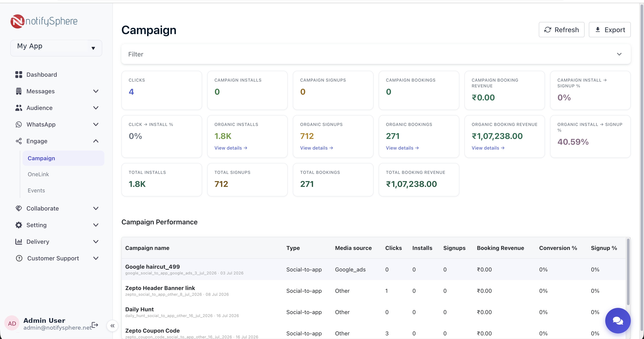Click the Refresh button
Image resolution: width=644 pixels, height=339 pixels.
coord(562,30)
